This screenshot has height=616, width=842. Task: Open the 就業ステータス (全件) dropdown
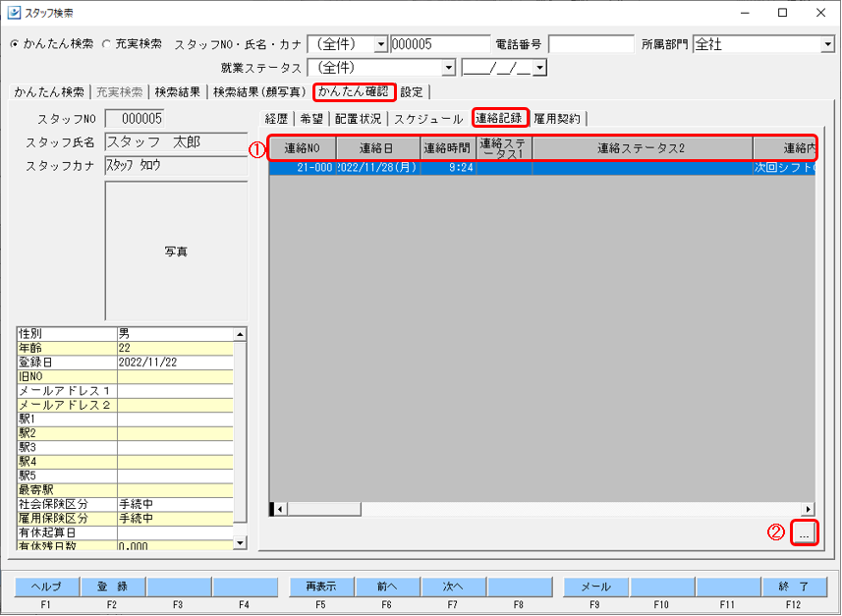pos(448,68)
